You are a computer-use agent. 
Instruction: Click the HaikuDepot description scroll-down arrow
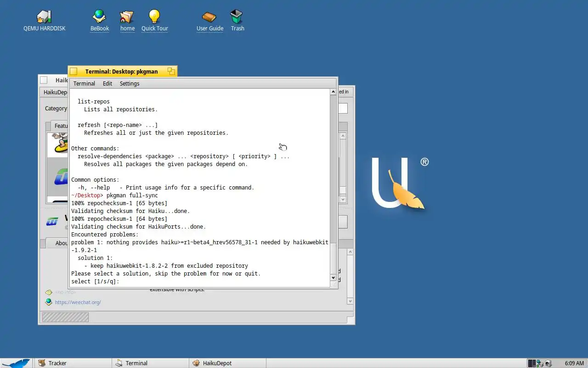350,301
